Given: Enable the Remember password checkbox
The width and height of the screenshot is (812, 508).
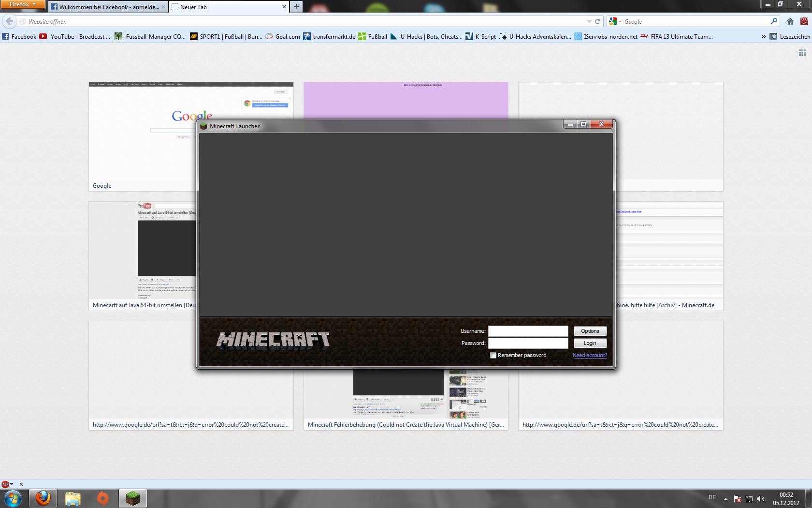Looking at the screenshot, I should [493, 355].
